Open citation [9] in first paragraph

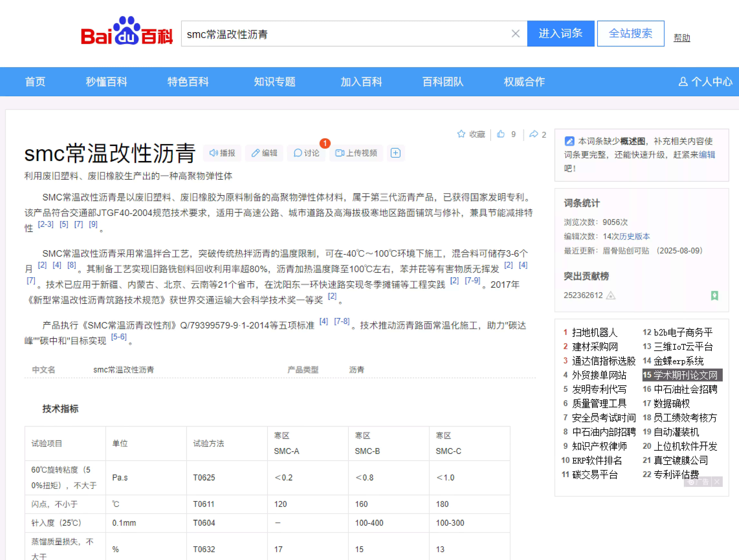pos(93,224)
